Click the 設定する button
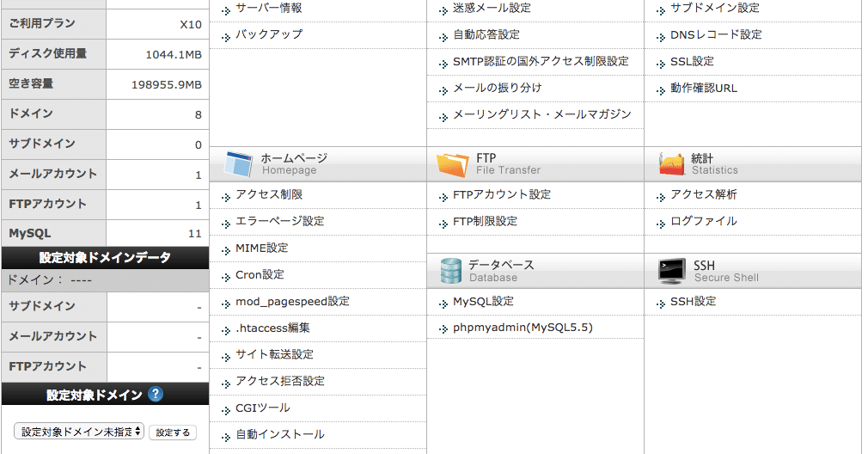This screenshot has height=454, width=868. [173, 433]
